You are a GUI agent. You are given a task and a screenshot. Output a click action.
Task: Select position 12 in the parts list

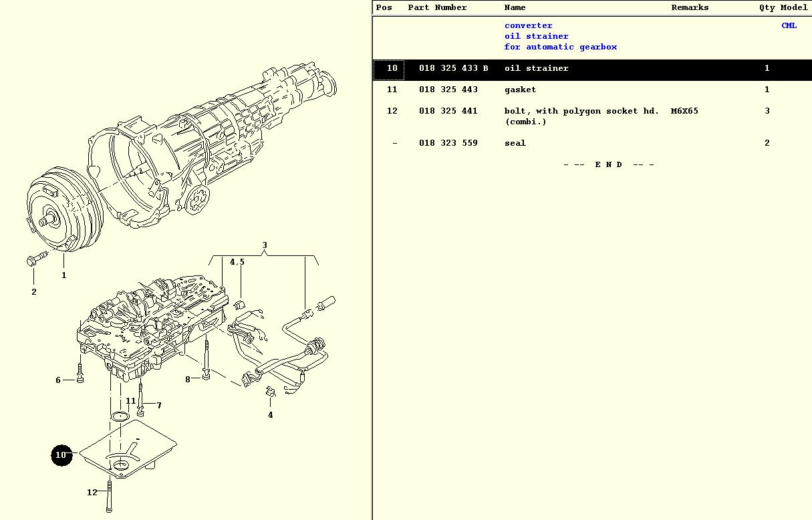(x=392, y=111)
